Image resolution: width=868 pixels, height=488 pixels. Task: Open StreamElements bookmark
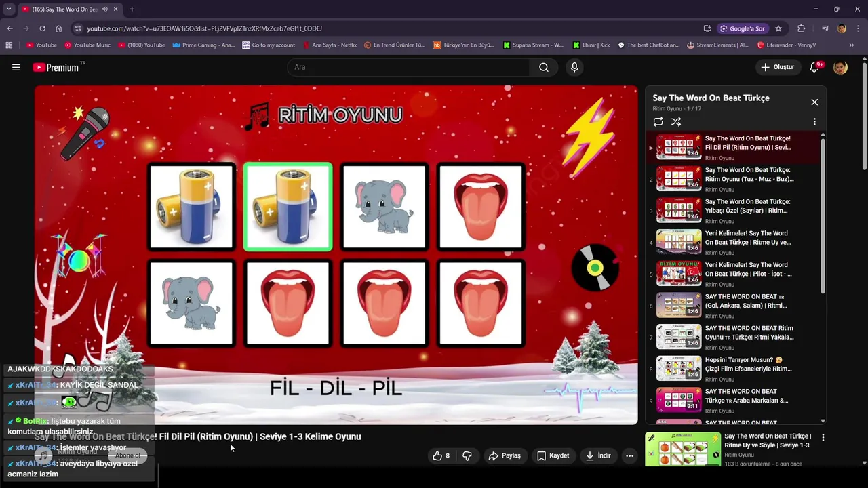[717, 45]
